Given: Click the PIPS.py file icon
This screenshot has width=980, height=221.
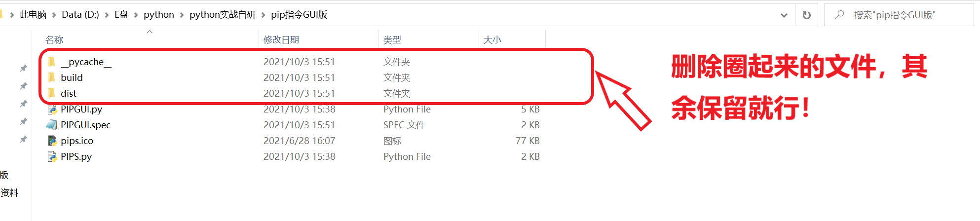Looking at the screenshot, I should point(52,156).
